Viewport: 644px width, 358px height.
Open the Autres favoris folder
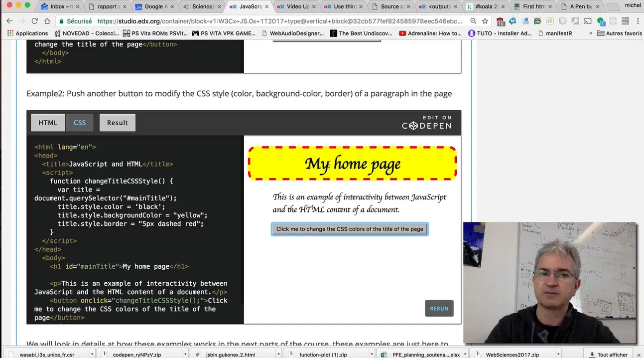coord(620,33)
